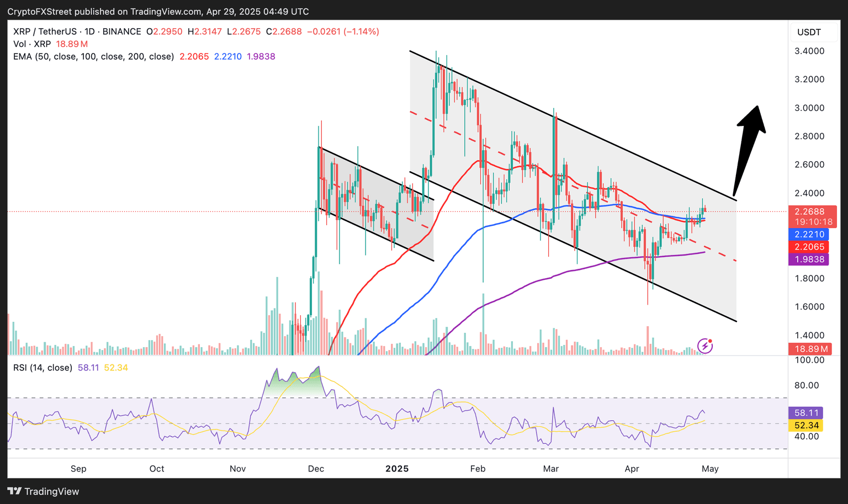Screen dimensions: 848x504
Task: Click the purple lightning flash icon
Action: [x=705, y=346]
